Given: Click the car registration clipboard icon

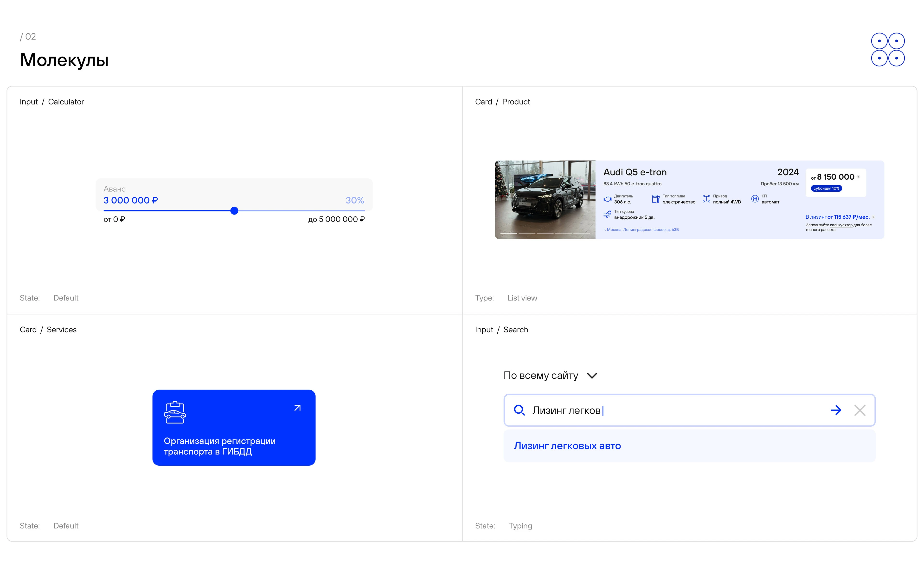Looking at the screenshot, I should click(175, 412).
